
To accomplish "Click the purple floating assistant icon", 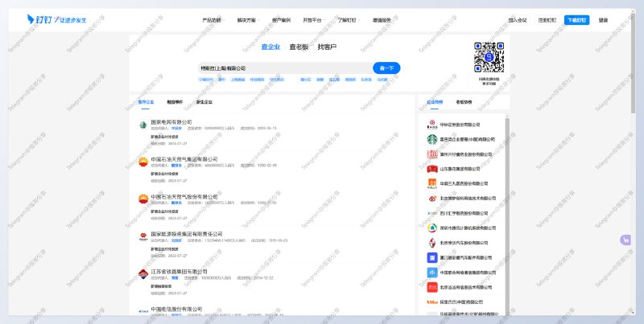I will [x=625, y=240].
